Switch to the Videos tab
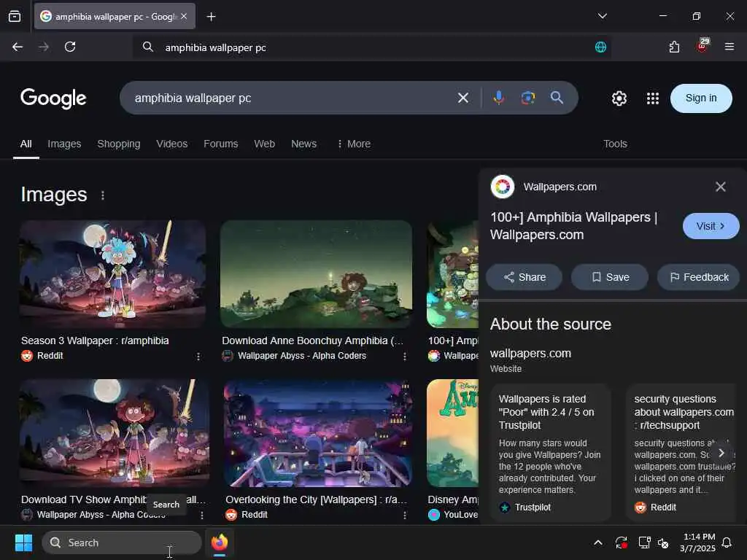747x560 pixels. pyautogui.click(x=172, y=144)
